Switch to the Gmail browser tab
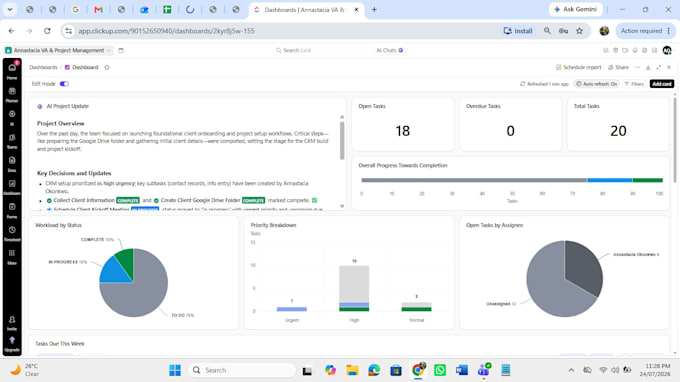The image size is (680, 382). (x=98, y=10)
